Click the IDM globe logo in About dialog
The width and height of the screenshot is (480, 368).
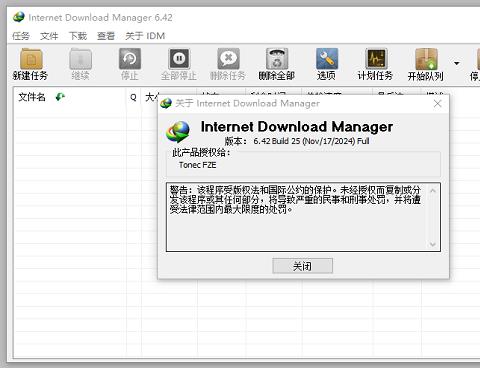(x=178, y=132)
